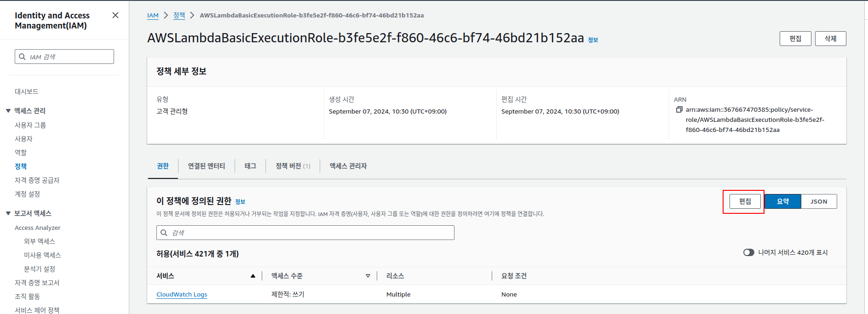The width and height of the screenshot is (868, 314).
Task: Open 정보 link beside 이 정책에 정의된 권한
Action: coord(240,202)
